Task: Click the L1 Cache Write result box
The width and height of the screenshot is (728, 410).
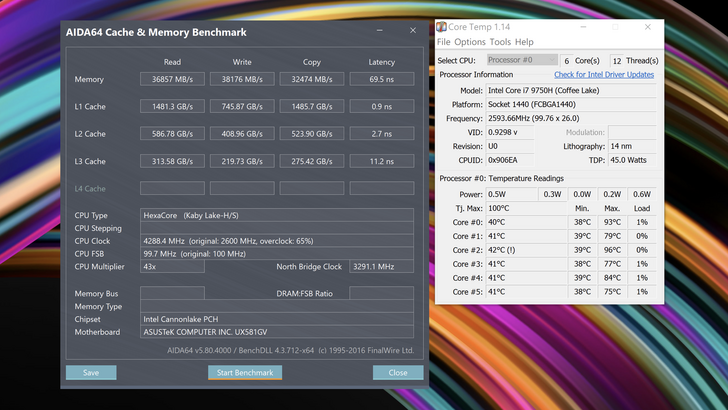Action: [x=242, y=107]
